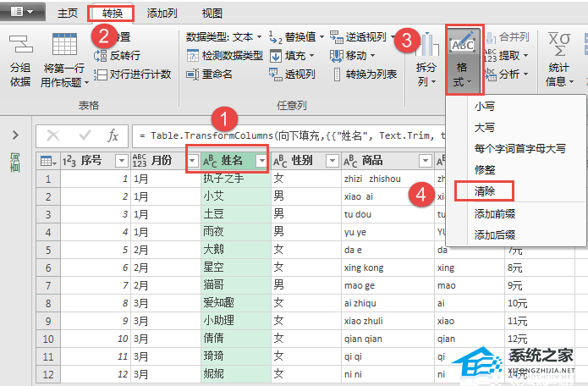The width and height of the screenshot is (588, 386).
Task: Choose 修整 (Trim) in the format menu
Action: point(486,169)
